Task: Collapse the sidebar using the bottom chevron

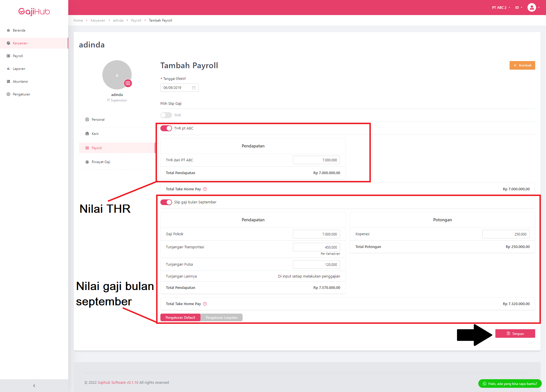Action: [x=34, y=385]
